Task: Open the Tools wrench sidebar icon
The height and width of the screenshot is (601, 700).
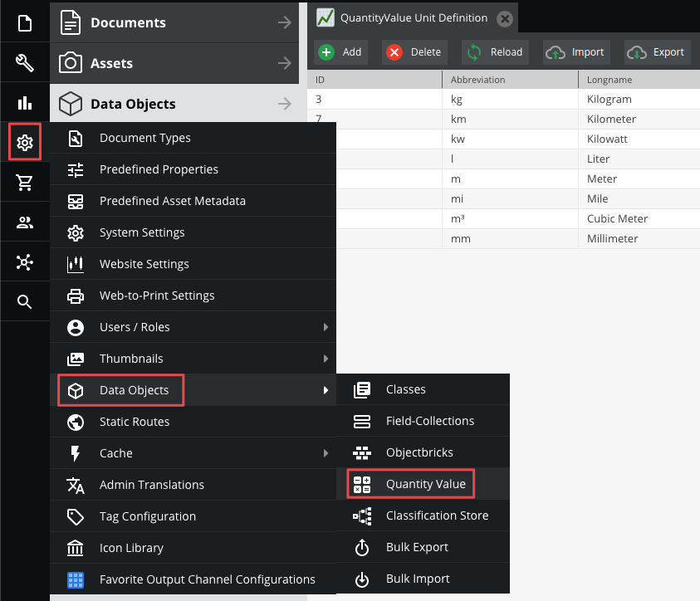Action: pos(25,63)
